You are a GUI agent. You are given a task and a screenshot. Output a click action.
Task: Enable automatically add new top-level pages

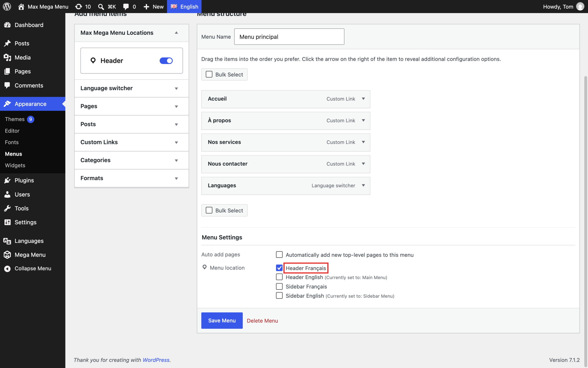tap(279, 255)
